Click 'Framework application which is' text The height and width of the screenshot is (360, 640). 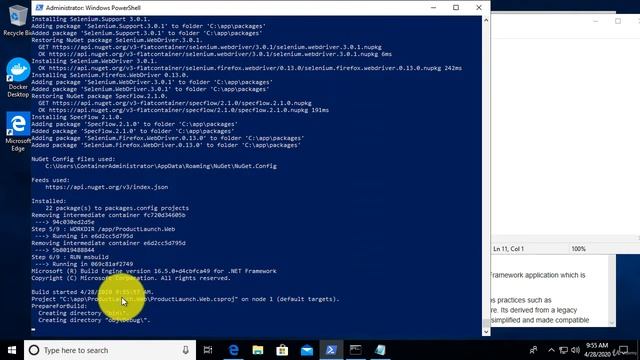pos(538,275)
